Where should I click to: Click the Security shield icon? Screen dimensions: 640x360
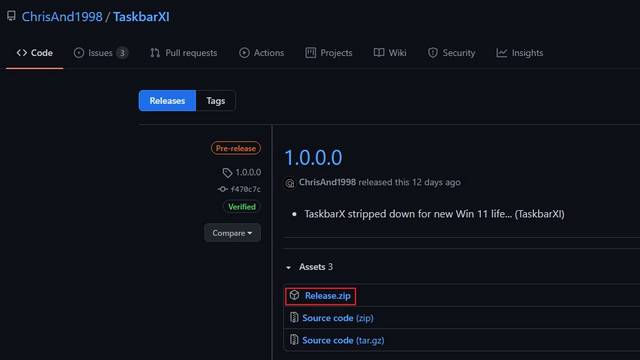pos(433,53)
